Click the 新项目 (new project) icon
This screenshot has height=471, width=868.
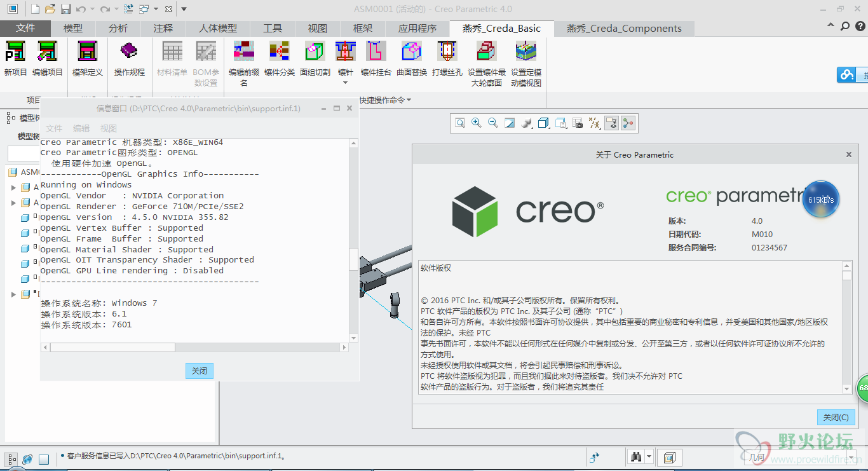click(15, 51)
